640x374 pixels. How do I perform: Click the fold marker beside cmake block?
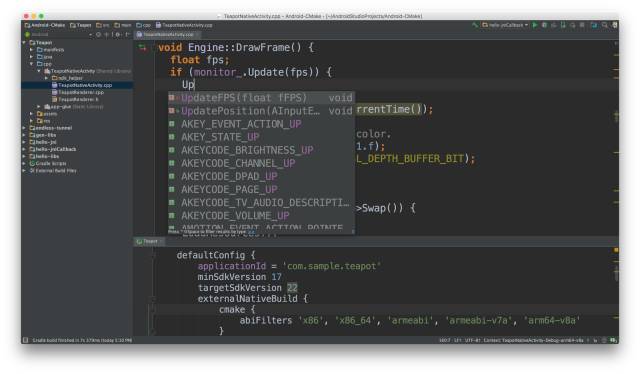(153, 309)
